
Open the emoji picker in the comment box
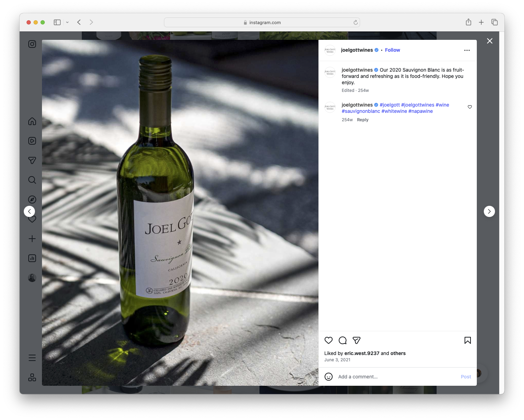(328, 377)
